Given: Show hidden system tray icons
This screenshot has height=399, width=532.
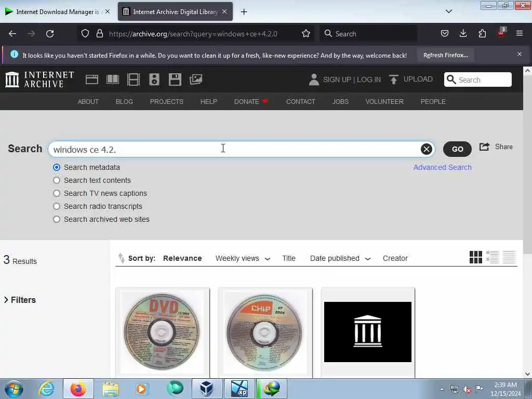Looking at the screenshot, I should 442,389.
